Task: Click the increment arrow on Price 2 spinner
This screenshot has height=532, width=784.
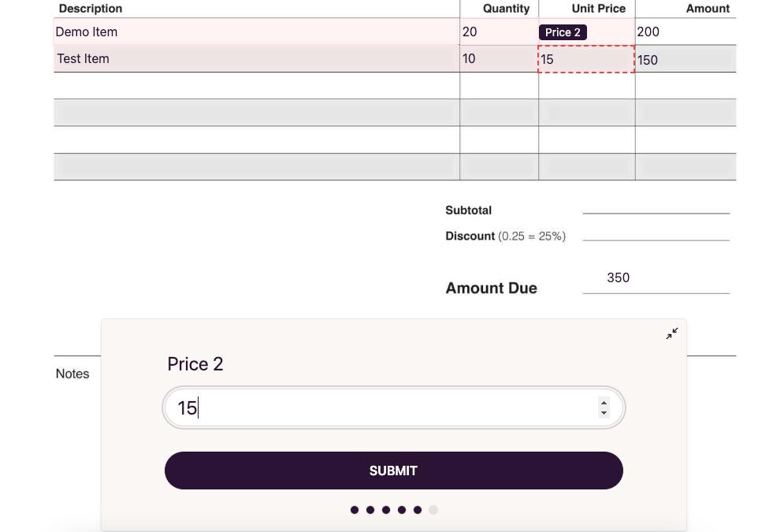Action: 604,403
